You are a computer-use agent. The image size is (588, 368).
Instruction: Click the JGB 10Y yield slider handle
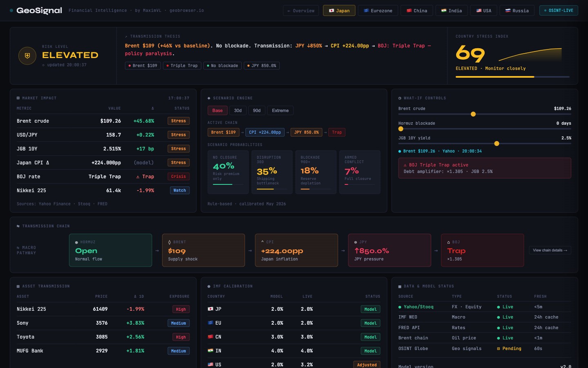point(497,144)
